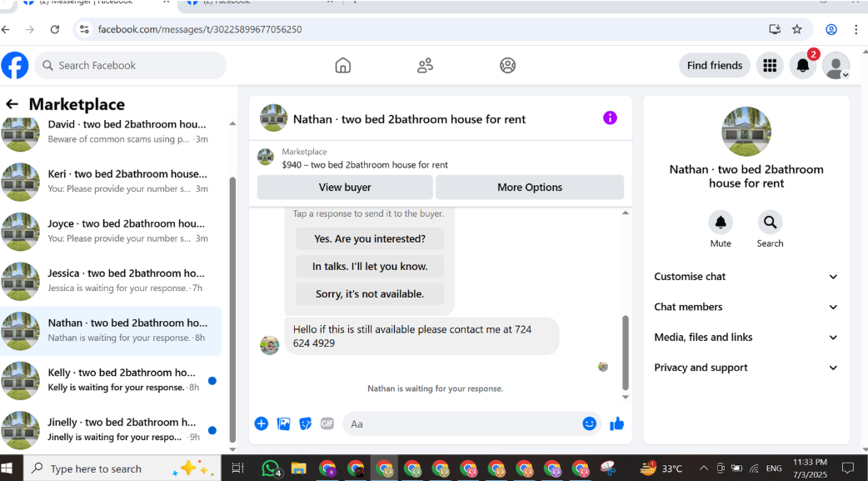Attach a photo with the image icon

coord(283,424)
